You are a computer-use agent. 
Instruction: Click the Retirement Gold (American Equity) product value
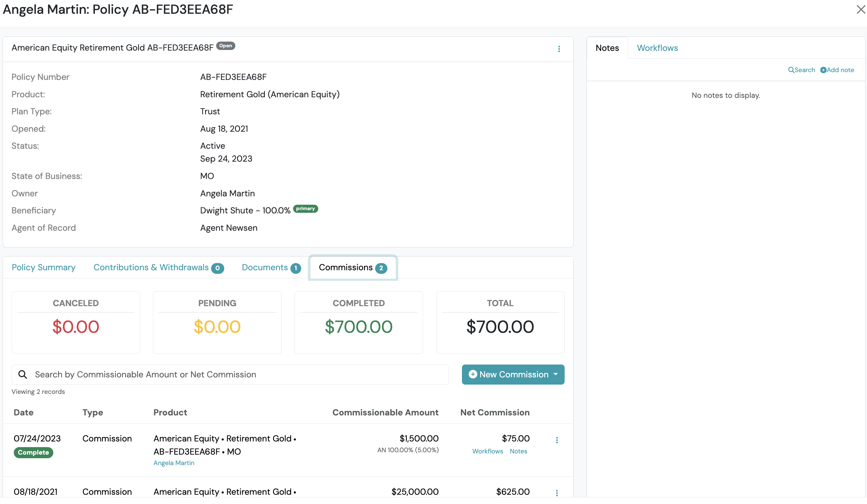point(270,94)
